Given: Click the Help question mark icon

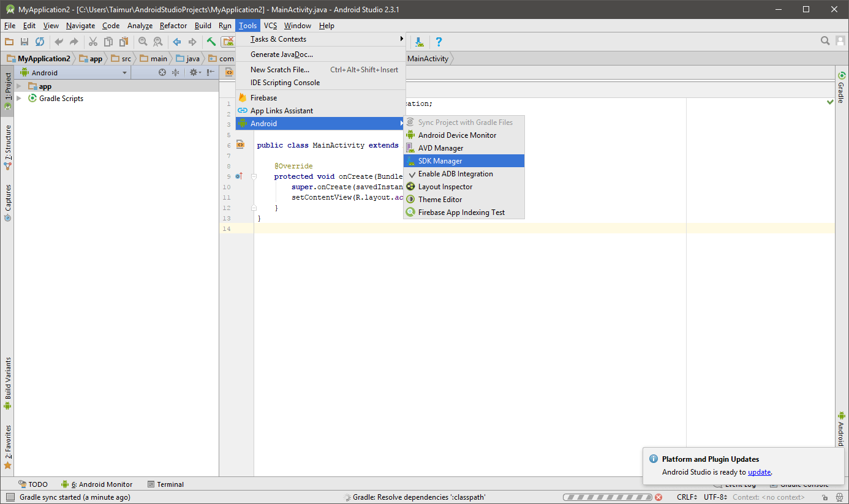Looking at the screenshot, I should 439,42.
